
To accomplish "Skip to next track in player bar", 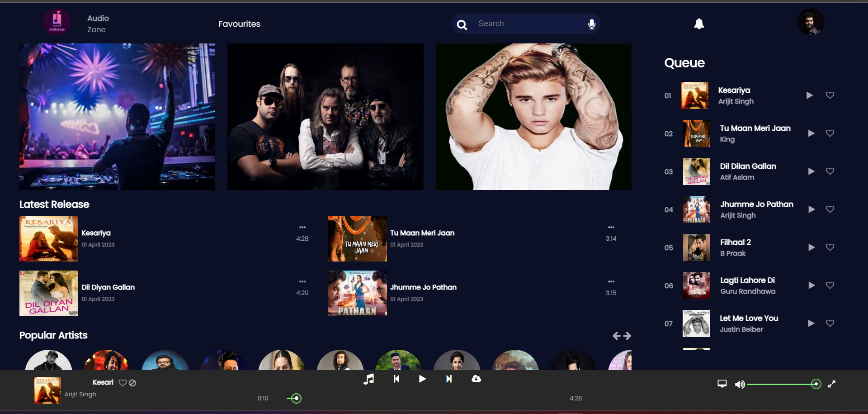I will click(448, 379).
